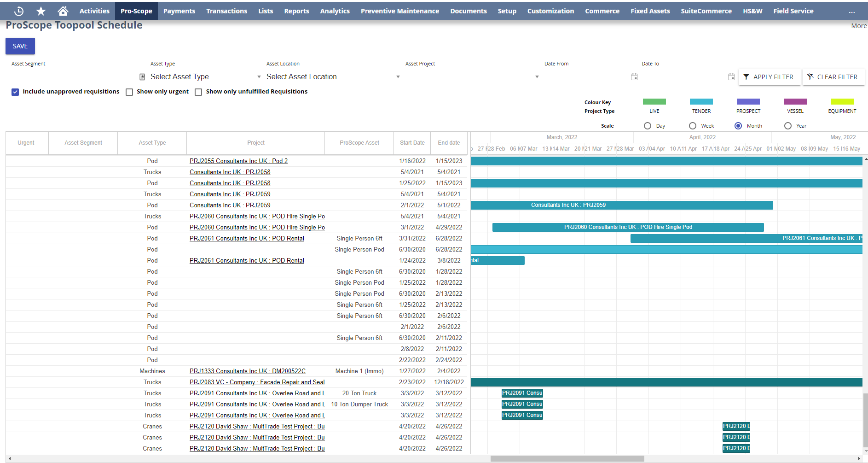Screen dimensions: 868x463
Task: Click the TENDER color key swatch
Action: point(701,102)
